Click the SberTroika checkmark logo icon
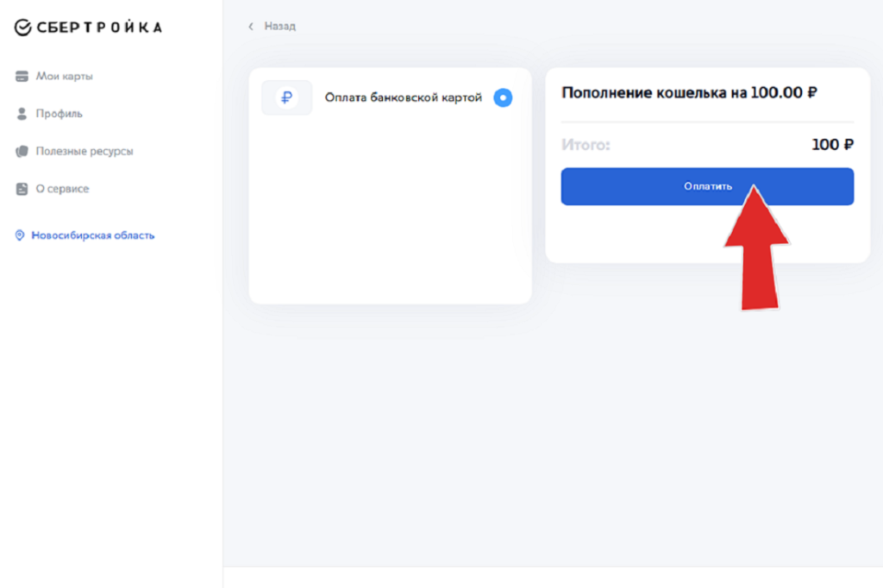This screenshot has width=883, height=588. pos(23,28)
